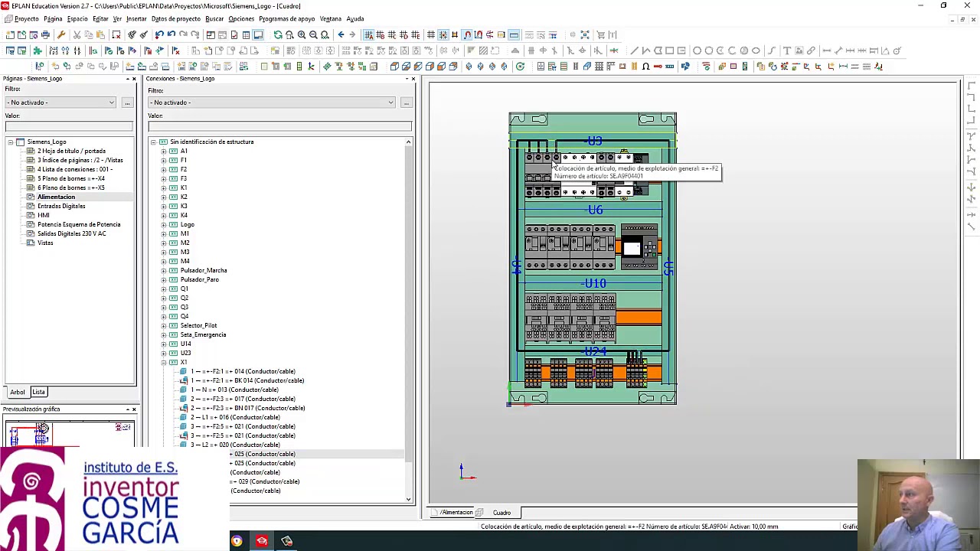This screenshot has width=980, height=551.
Task: Click the red EPLAN taskbar icon
Action: tap(262, 541)
